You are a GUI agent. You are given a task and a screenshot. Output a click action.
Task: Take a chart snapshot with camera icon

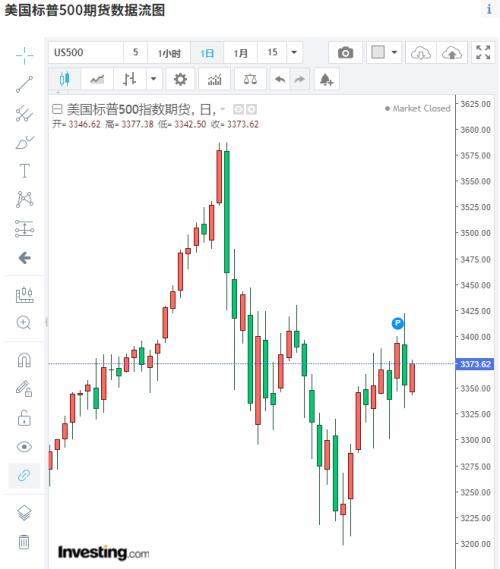pos(345,53)
